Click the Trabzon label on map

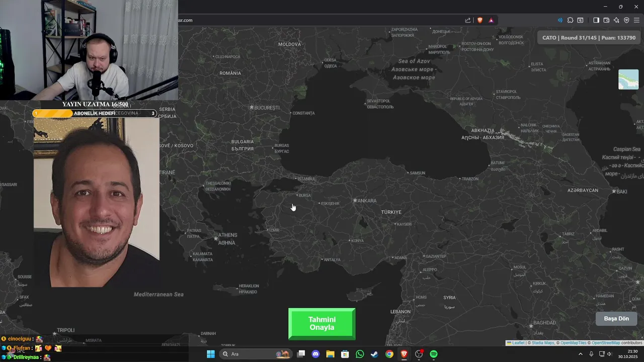(470, 179)
